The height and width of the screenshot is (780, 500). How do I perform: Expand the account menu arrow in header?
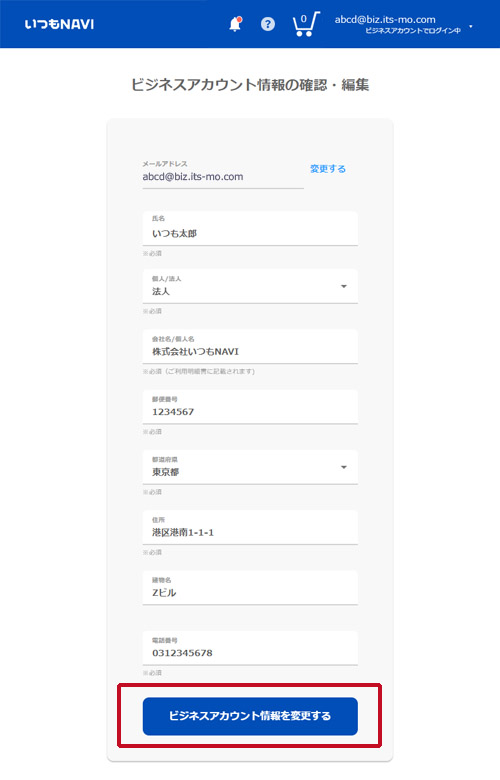(471, 26)
